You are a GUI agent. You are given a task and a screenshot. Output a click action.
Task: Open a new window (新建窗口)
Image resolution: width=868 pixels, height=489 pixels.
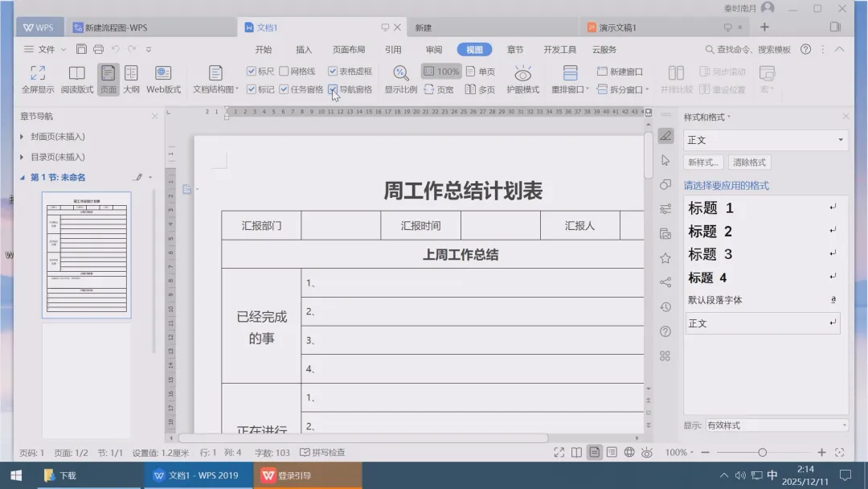620,72
